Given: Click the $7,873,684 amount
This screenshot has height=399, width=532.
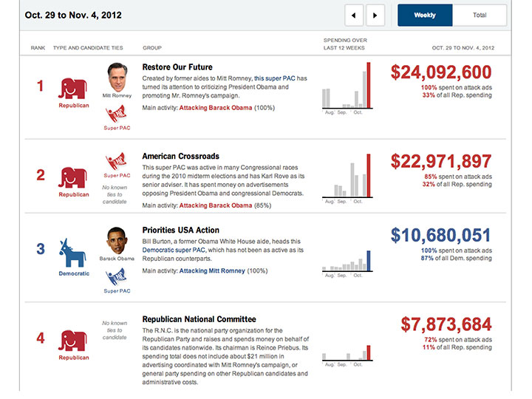Looking at the screenshot, I should (x=446, y=324).
